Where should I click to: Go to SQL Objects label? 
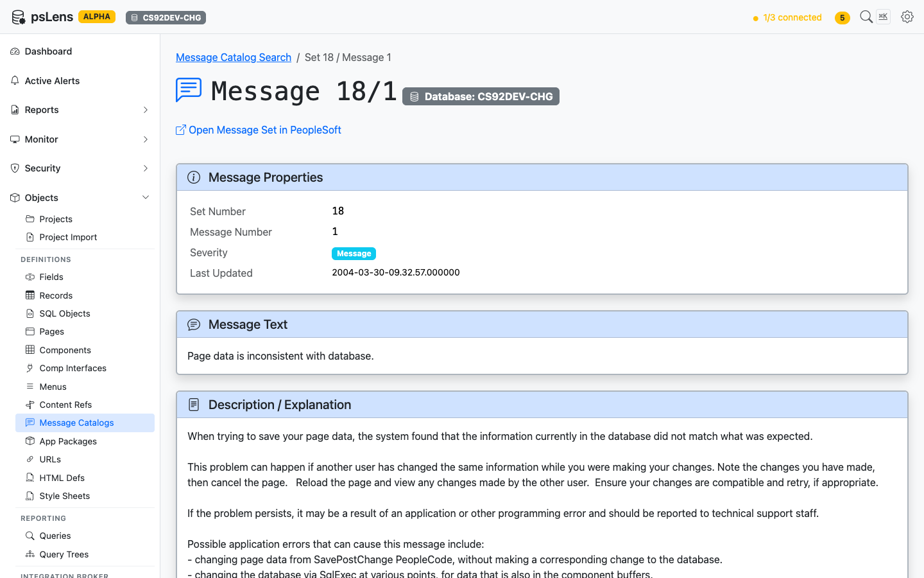click(65, 313)
